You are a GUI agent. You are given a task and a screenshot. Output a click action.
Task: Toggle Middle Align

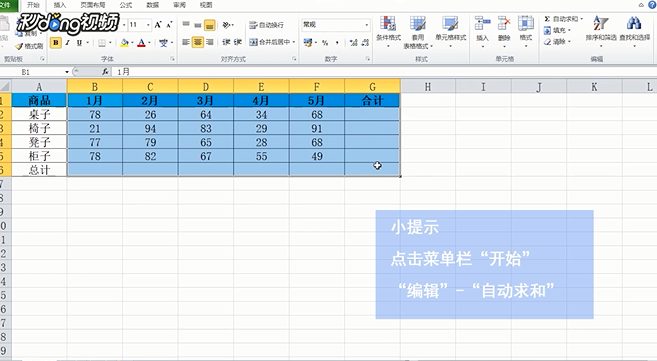coord(198,25)
